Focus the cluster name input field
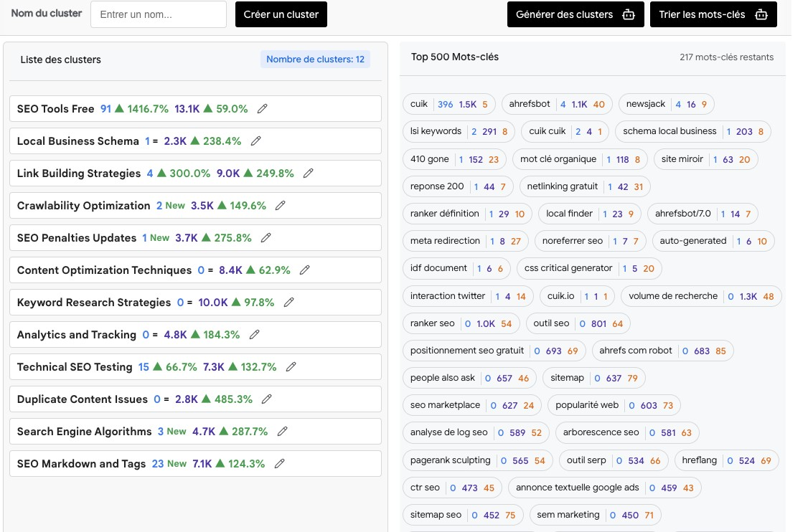808x532 pixels. (159, 14)
